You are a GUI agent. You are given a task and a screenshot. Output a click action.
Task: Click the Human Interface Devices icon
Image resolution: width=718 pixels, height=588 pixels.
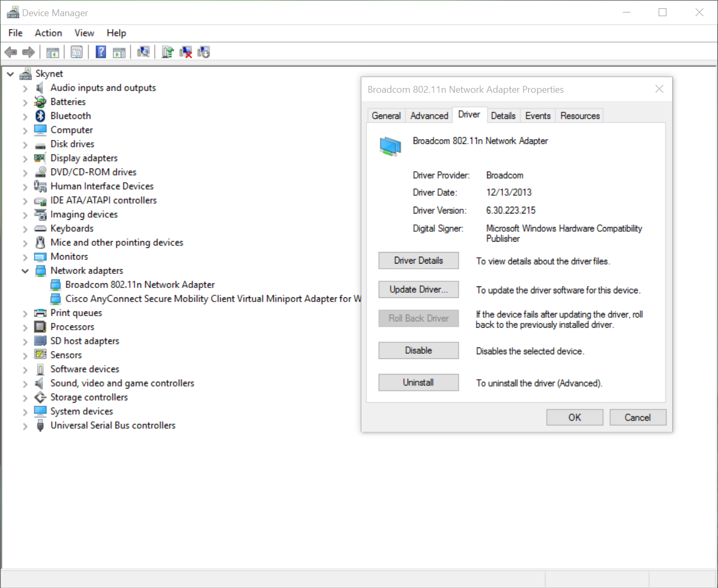[40, 186]
